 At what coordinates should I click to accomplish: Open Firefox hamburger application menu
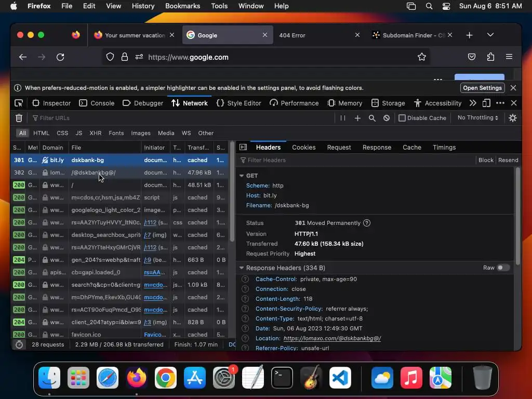click(509, 57)
